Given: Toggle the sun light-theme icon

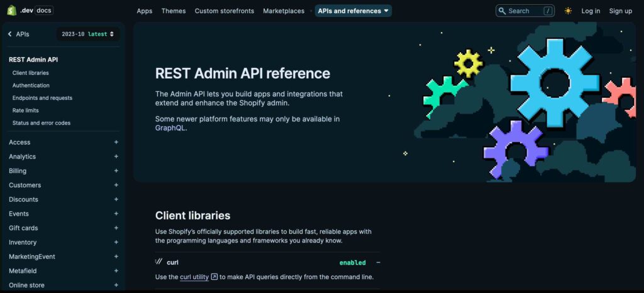Looking at the screenshot, I should click(x=568, y=11).
